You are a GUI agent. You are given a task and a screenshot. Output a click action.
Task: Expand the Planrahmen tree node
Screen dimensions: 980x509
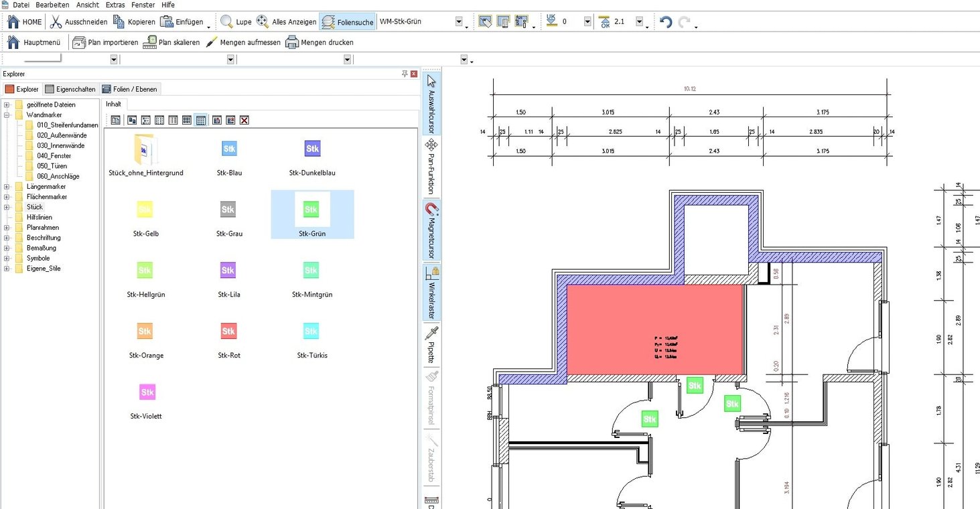[x=7, y=228]
